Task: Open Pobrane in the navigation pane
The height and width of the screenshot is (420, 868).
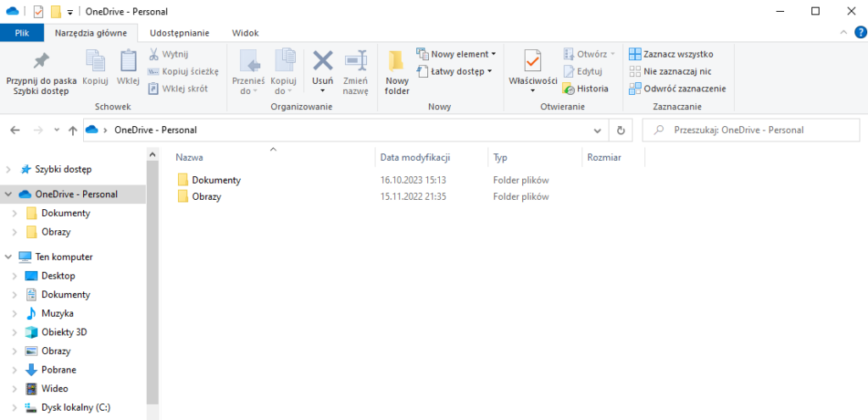Action: pos(58,370)
